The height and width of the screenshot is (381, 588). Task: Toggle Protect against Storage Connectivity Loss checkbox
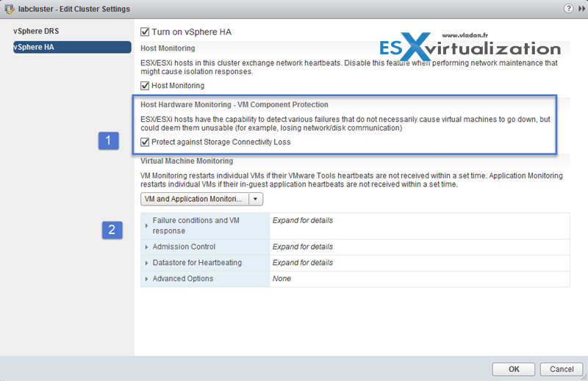point(145,142)
